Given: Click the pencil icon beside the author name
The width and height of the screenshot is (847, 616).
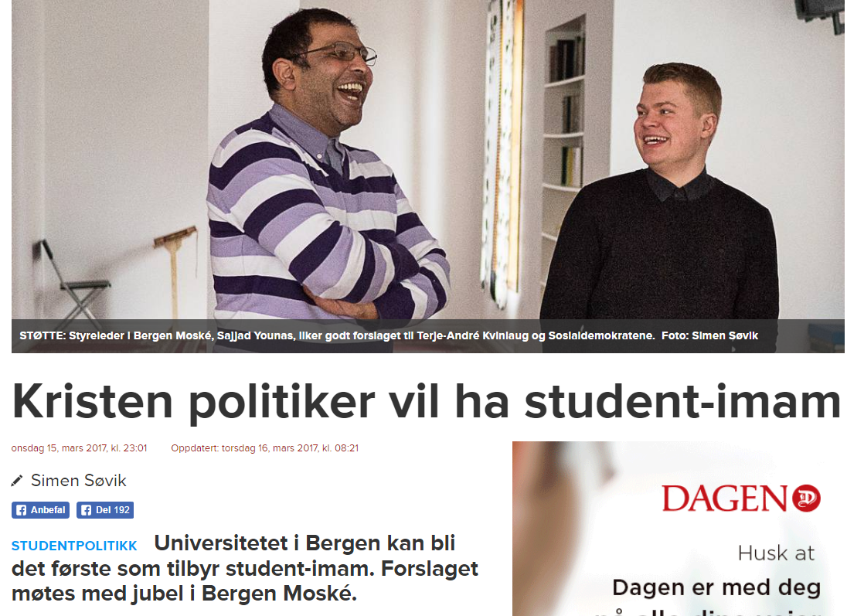Looking at the screenshot, I should [17, 481].
